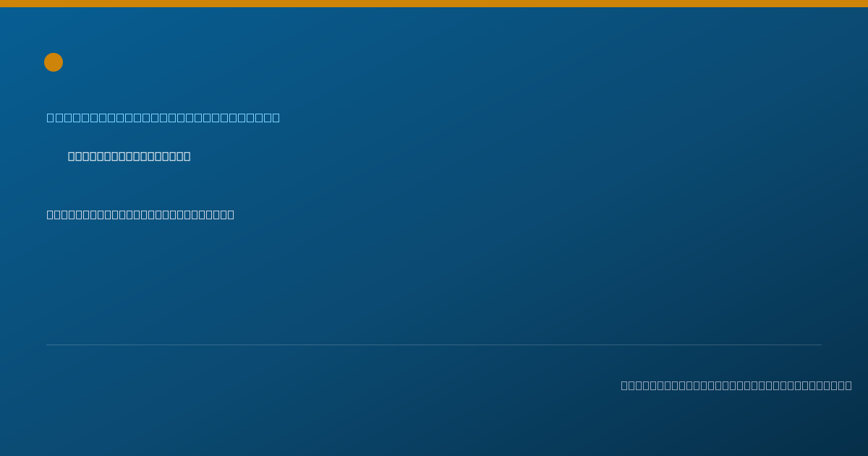The width and height of the screenshot is (868, 456).
Task: Click the indented bold text line
Action: coord(129,156)
